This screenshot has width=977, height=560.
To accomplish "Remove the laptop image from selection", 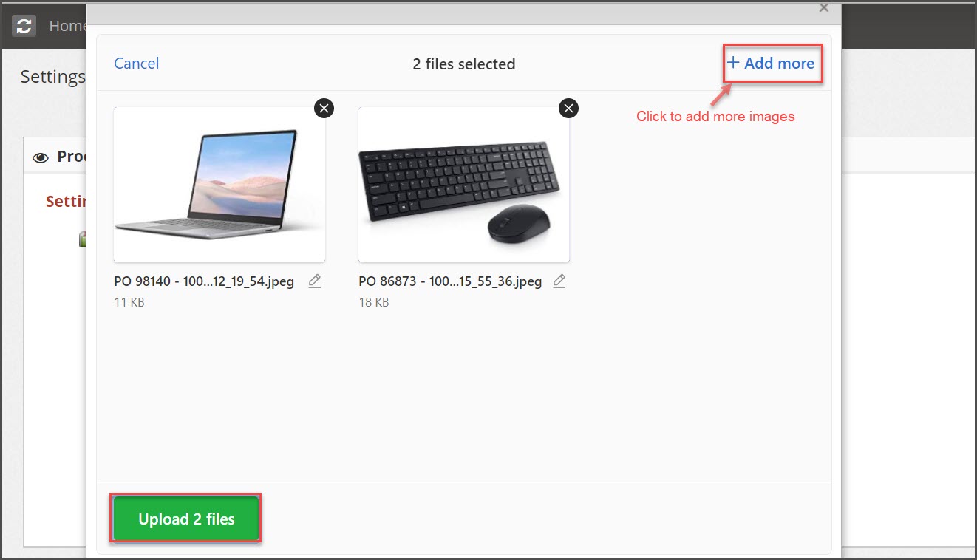I will [324, 109].
